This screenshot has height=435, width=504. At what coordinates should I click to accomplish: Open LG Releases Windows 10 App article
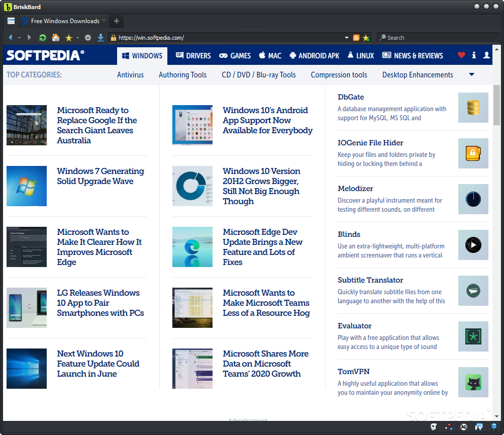tap(100, 303)
